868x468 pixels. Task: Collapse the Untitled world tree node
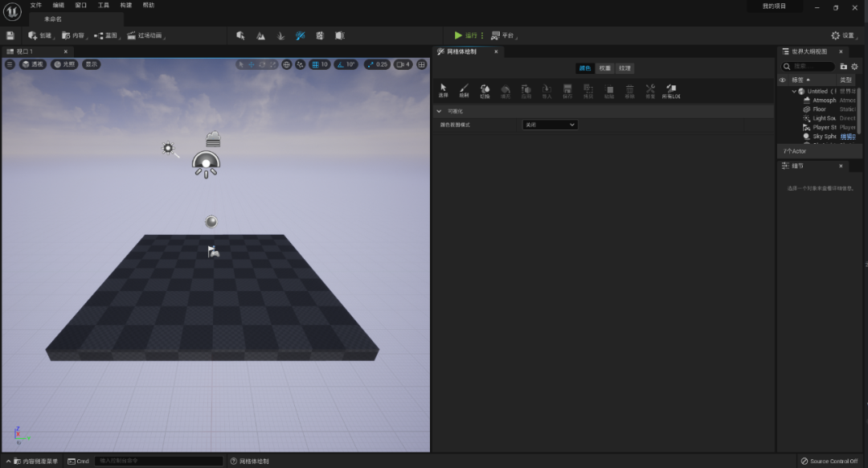click(794, 92)
